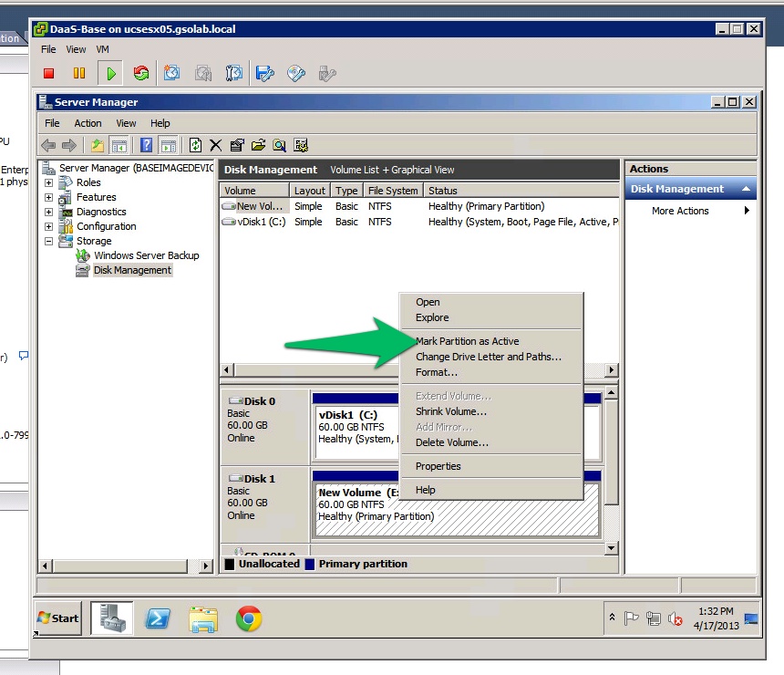Toggle the Show/Hide Console Tree icon
Image resolution: width=784 pixels, height=675 pixels.
click(119, 146)
